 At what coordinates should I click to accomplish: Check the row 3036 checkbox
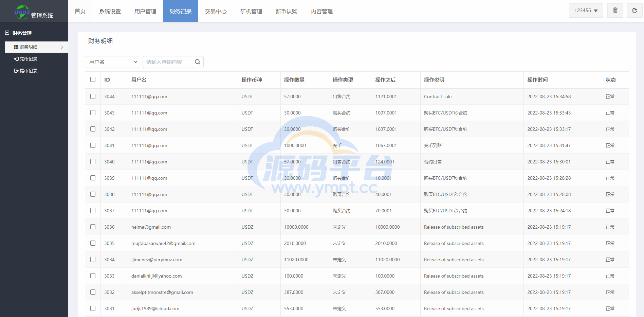[x=93, y=227]
